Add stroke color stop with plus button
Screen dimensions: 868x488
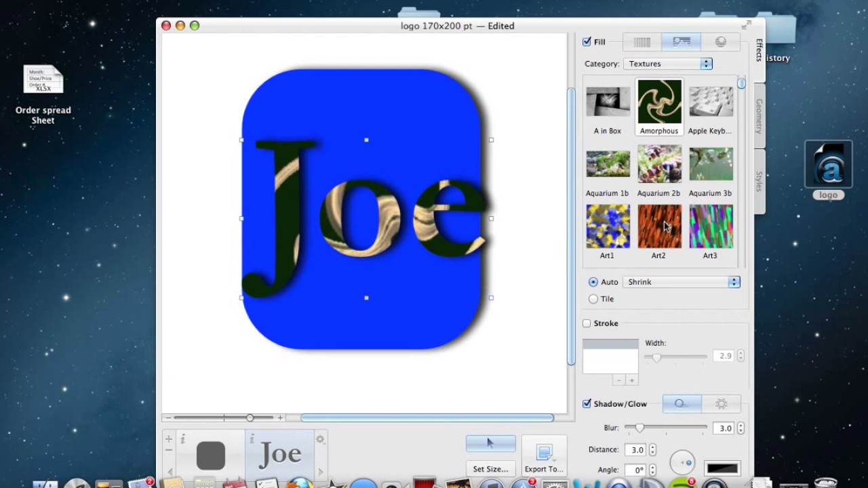click(631, 380)
